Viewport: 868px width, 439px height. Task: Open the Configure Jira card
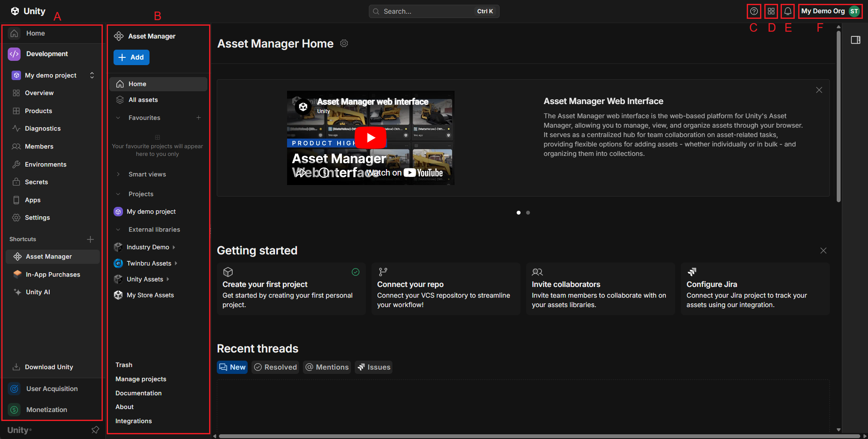coord(755,289)
